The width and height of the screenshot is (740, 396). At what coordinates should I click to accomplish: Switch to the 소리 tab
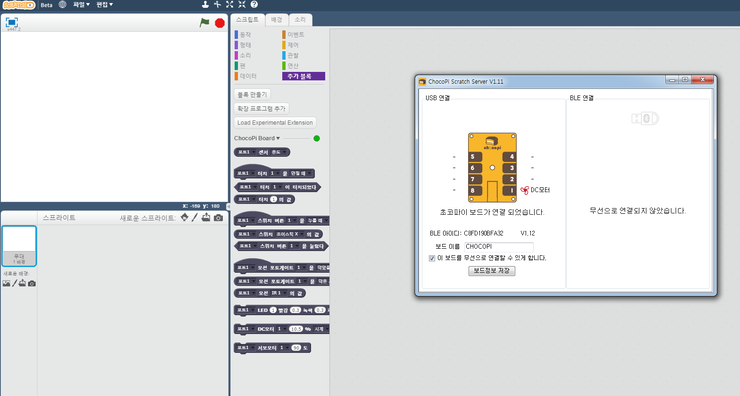point(300,20)
